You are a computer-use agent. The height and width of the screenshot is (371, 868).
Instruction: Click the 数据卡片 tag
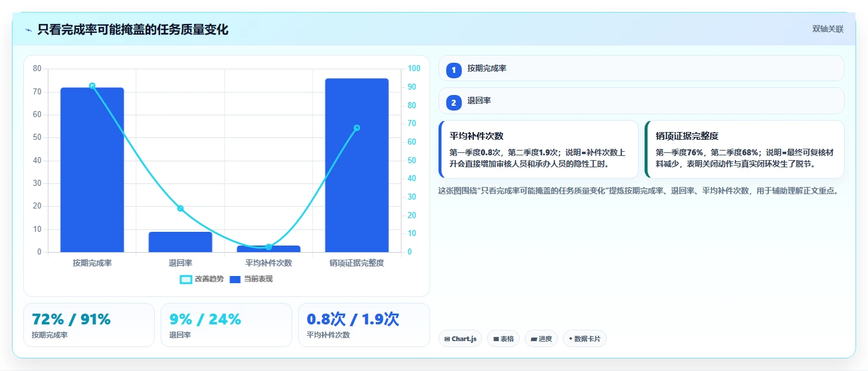click(x=584, y=339)
